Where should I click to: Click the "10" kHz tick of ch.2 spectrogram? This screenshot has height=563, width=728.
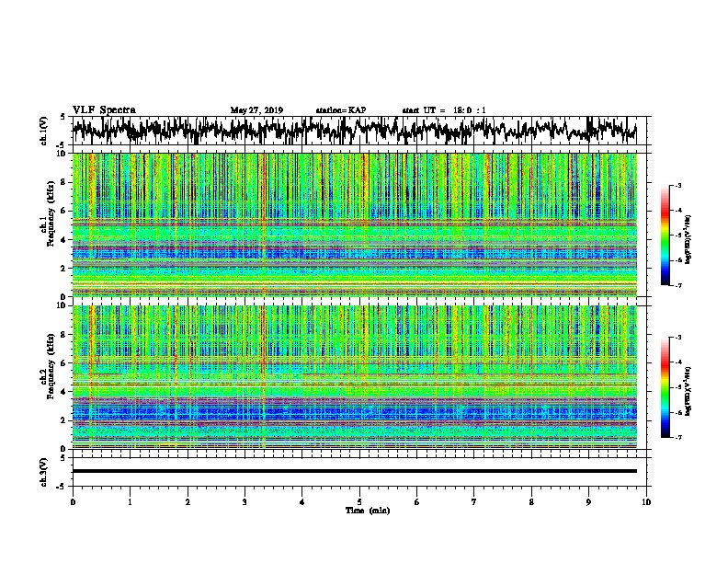tap(63, 305)
